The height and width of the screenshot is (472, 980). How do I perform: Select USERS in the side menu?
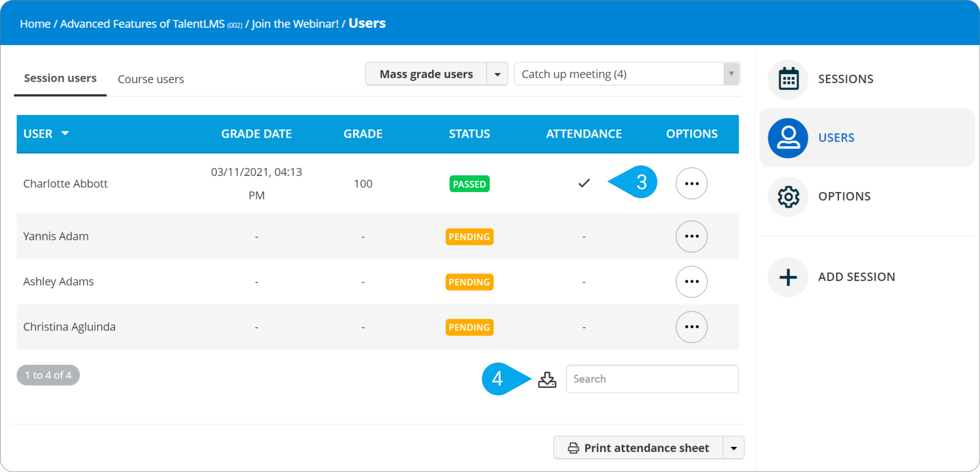(x=836, y=138)
